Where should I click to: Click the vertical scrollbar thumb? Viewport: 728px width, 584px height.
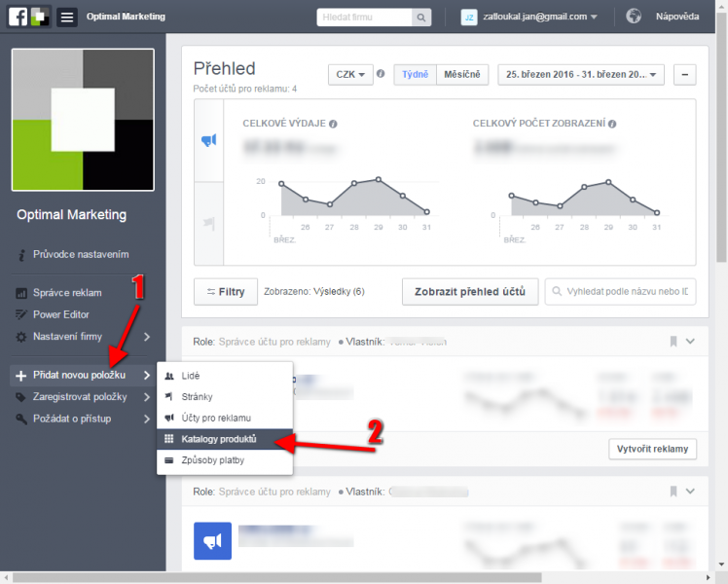pos(721,137)
